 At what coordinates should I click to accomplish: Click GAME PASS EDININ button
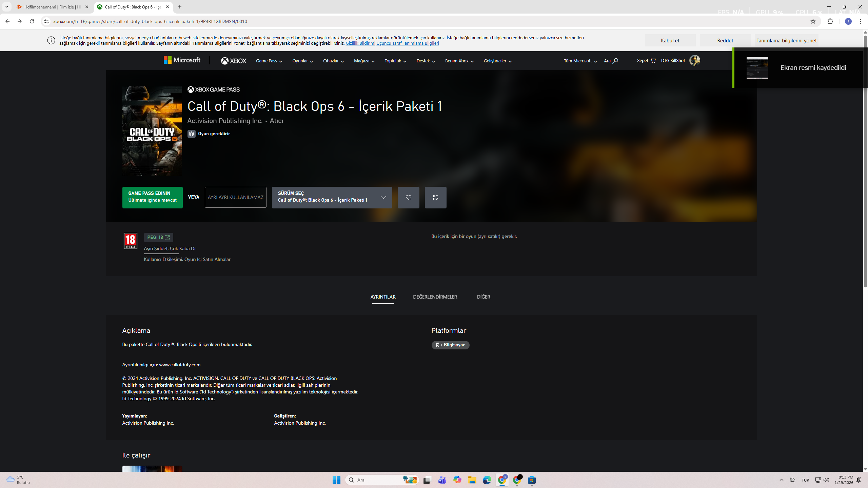point(152,198)
